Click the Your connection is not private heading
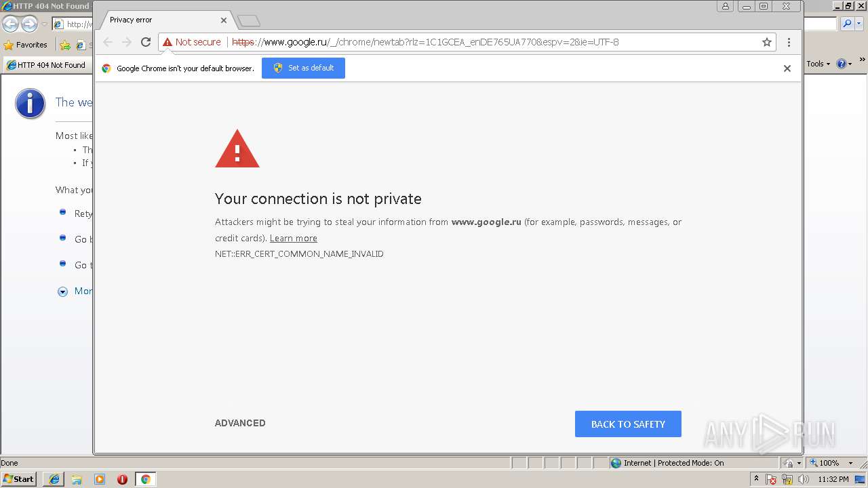The height and width of the screenshot is (488, 868). [x=318, y=199]
